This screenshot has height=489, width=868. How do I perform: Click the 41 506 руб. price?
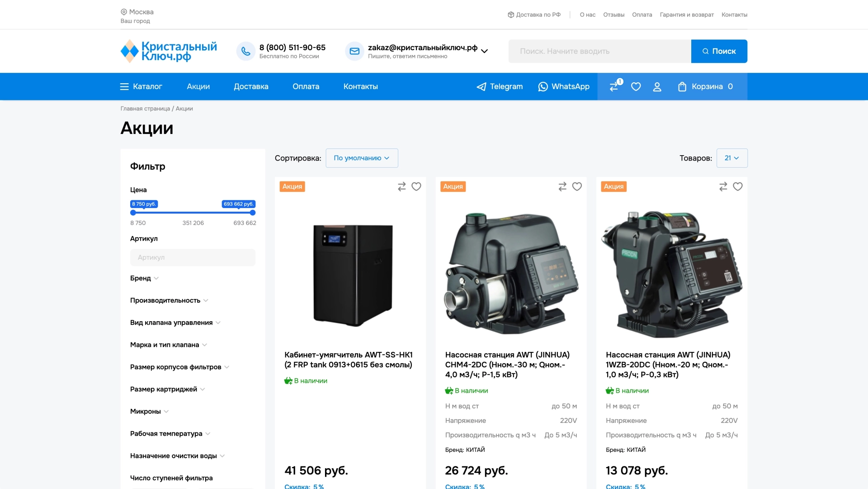point(316,470)
